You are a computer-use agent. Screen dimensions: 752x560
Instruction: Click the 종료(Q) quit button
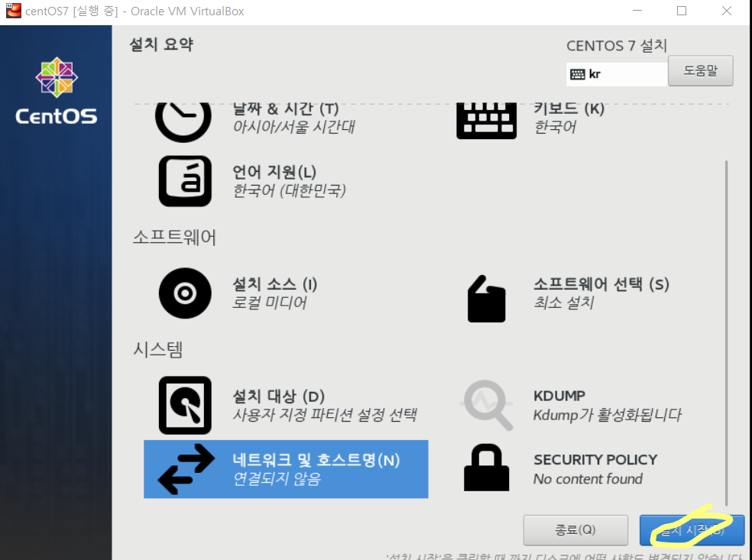[575, 529]
